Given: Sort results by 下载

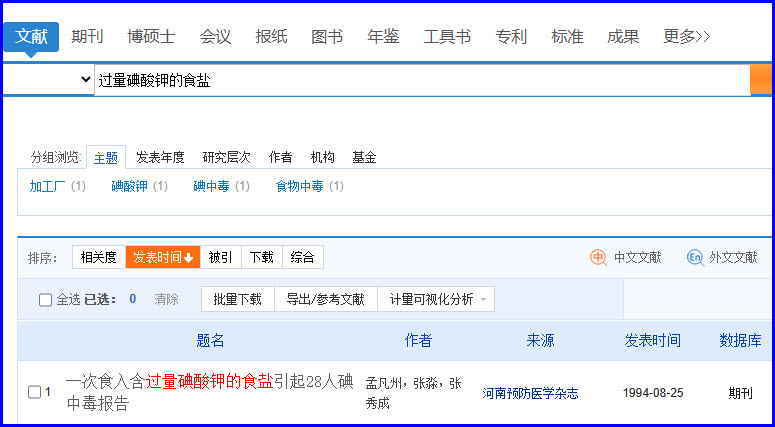Looking at the screenshot, I should pos(261,257).
